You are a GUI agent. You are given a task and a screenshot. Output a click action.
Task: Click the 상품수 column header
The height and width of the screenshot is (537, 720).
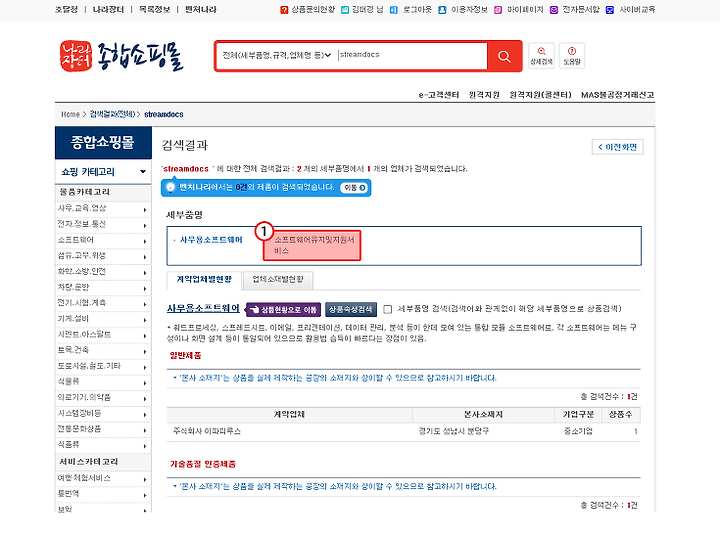(x=620, y=415)
